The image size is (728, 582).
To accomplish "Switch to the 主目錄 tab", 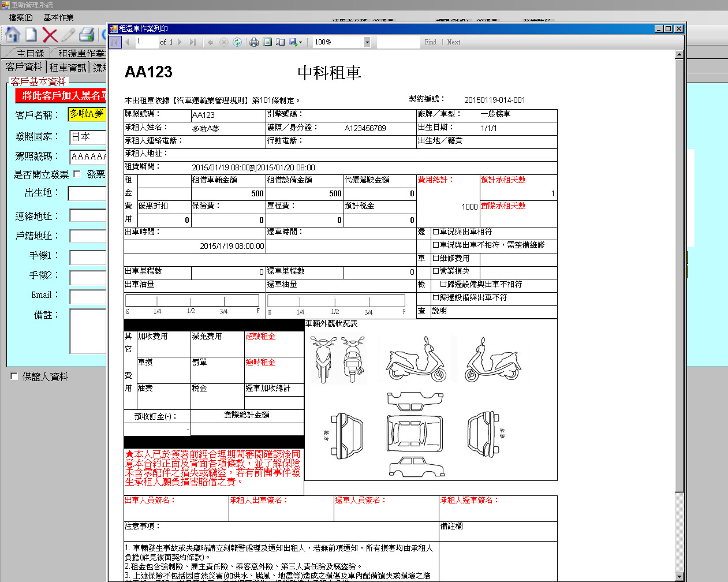I will point(31,53).
